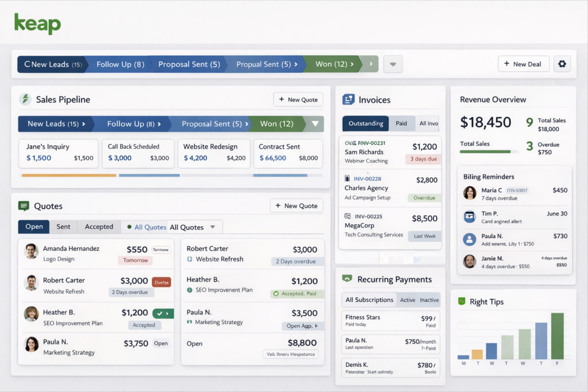Open the gray dropdown beside the pipeline stages

[x=393, y=64]
